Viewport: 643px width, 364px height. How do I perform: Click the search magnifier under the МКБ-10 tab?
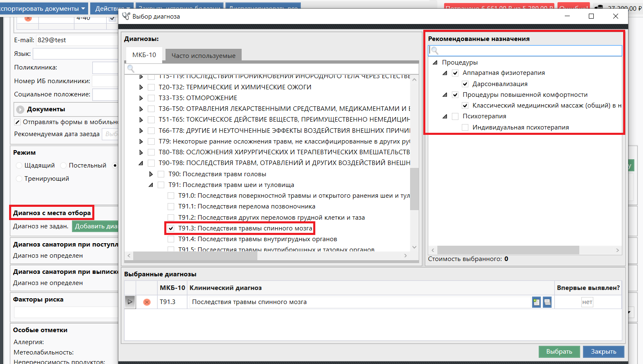[x=131, y=68]
